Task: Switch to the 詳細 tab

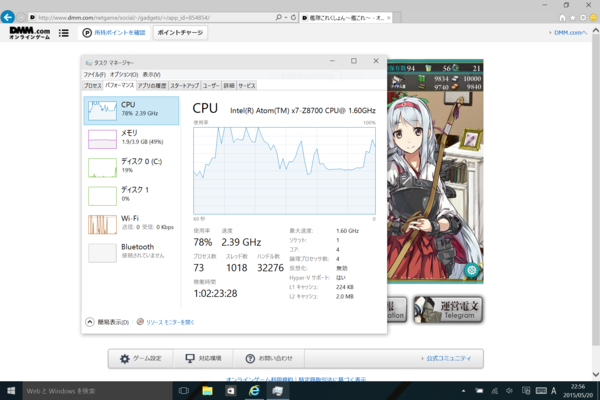Action: tap(229, 86)
